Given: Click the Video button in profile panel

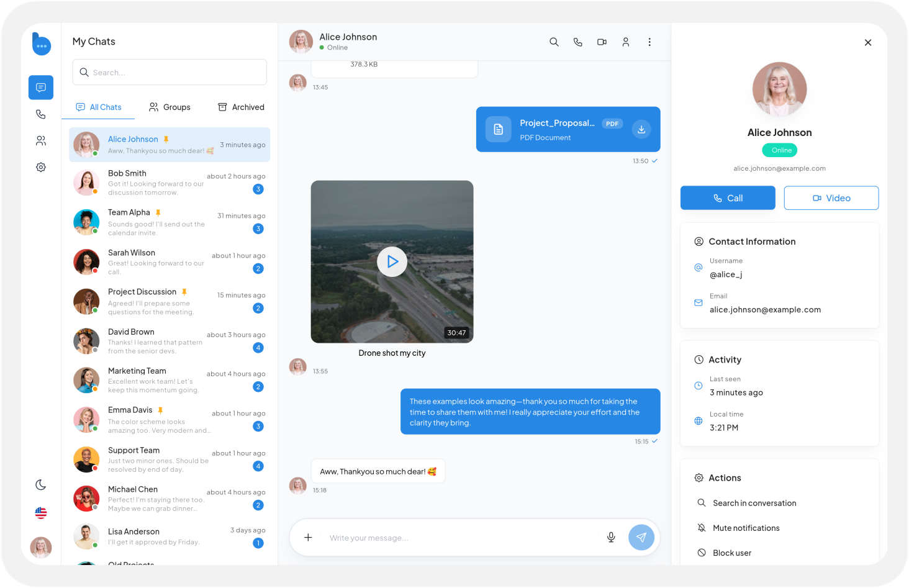Looking at the screenshot, I should [831, 198].
